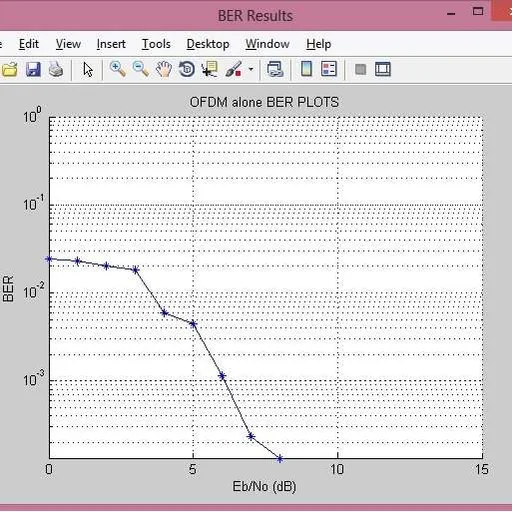512x512 pixels.
Task: Open the Desktop menu
Action: pos(208,44)
